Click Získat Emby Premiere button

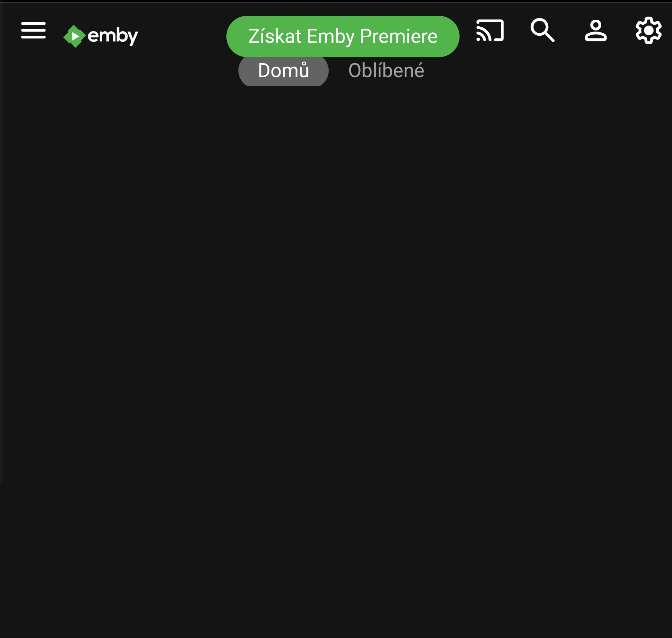[x=343, y=36]
